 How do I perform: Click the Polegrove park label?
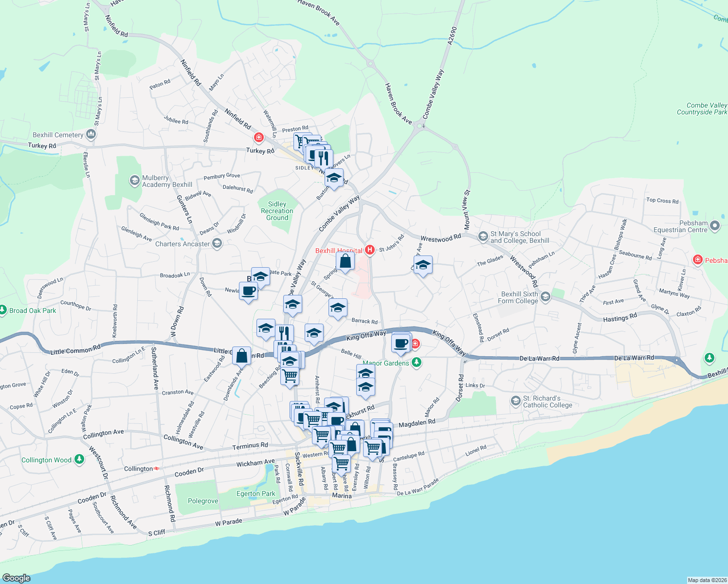point(203,501)
